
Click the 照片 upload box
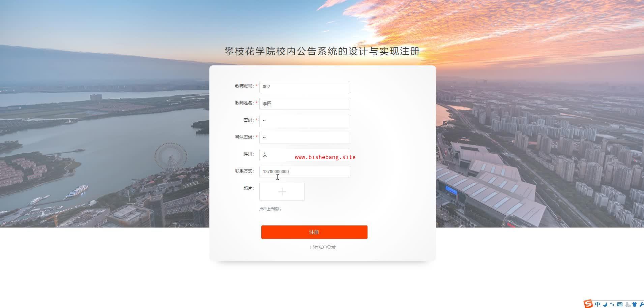tap(282, 192)
